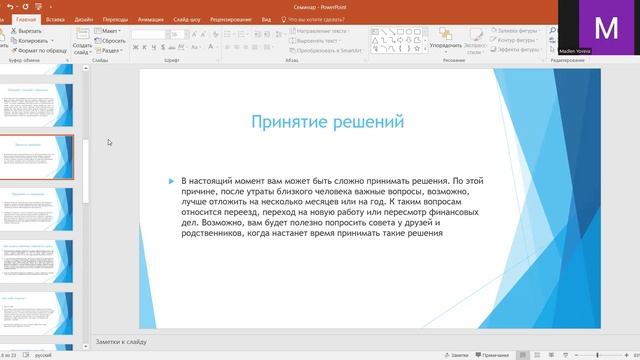The image size is (640, 360).
Task: Click the Упорядочить (Arrange) icon
Action: (445, 34)
